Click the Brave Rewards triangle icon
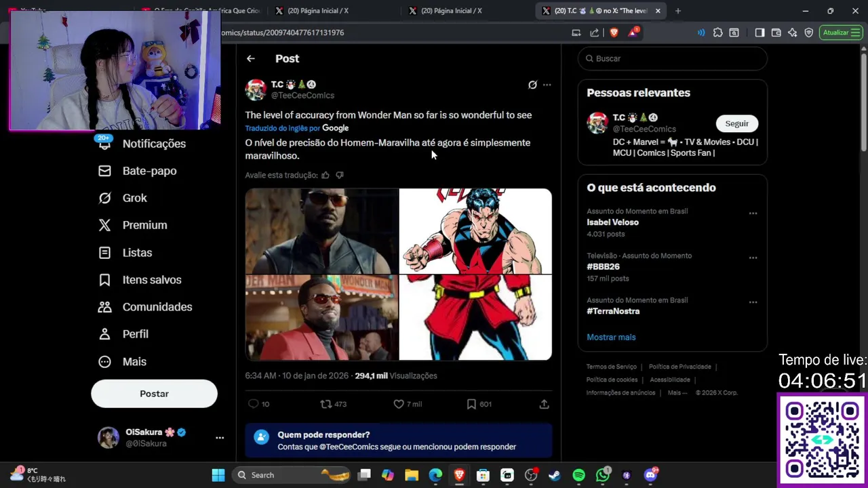 (x=633, y=33)
